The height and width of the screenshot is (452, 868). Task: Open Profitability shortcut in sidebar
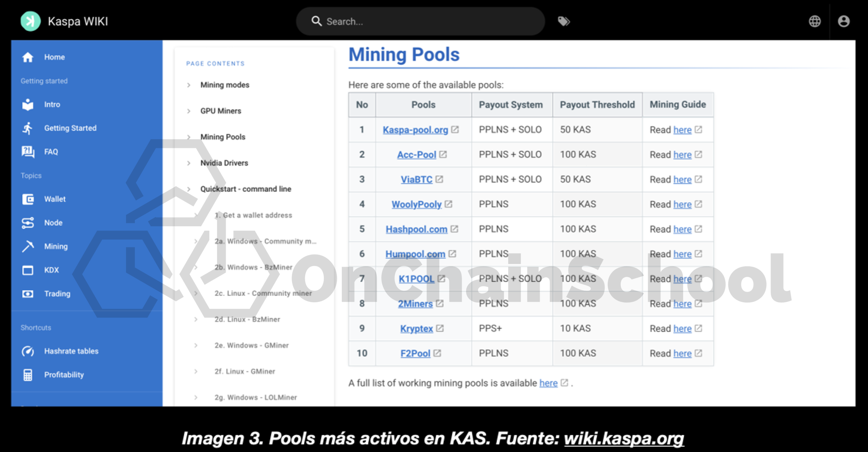pyautogui.click(x=86, y=375)
